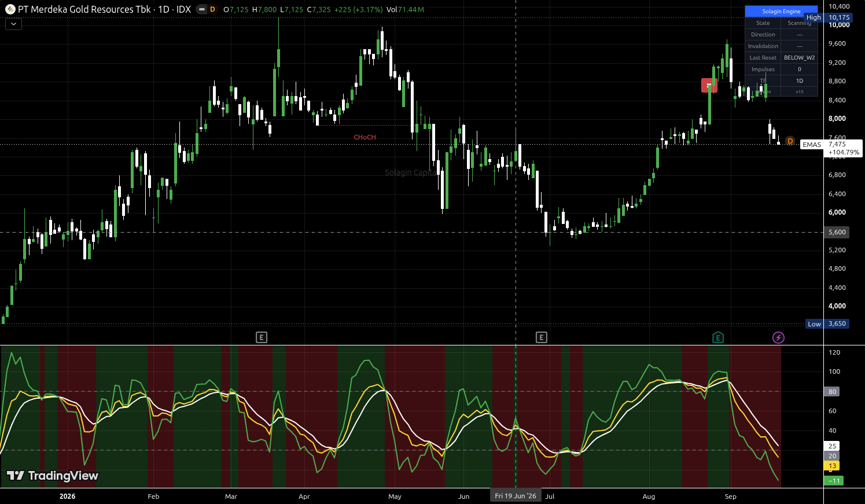Screen dimensions: 865x504
Task: Click the Invalidation row label
Action: (763, 46)
